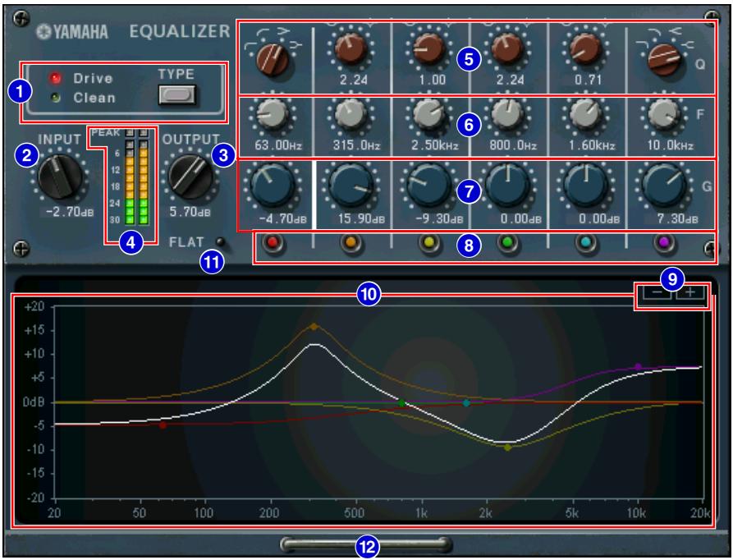Click the 63.00Hz frequency knob
Screen dimensions: 733x560
coord(273,116)
